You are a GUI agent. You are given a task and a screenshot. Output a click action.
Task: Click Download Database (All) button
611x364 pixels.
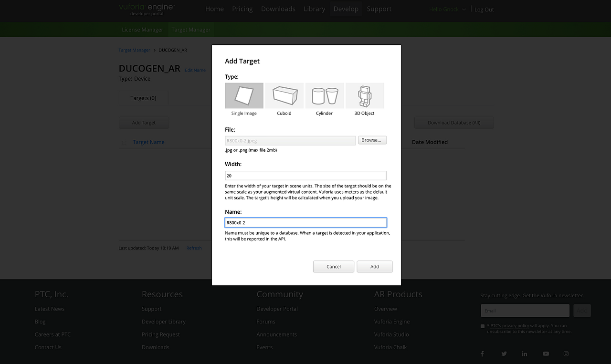(x=454, y=123)
